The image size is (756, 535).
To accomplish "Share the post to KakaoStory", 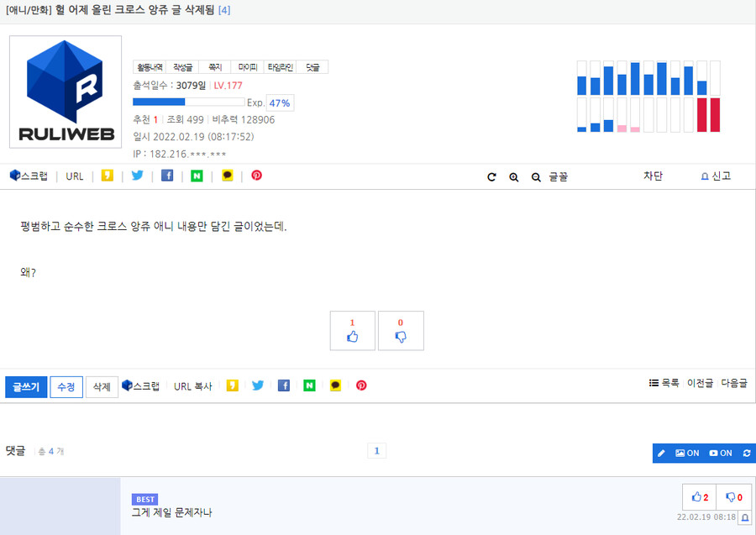I will (x=107, y=176).
